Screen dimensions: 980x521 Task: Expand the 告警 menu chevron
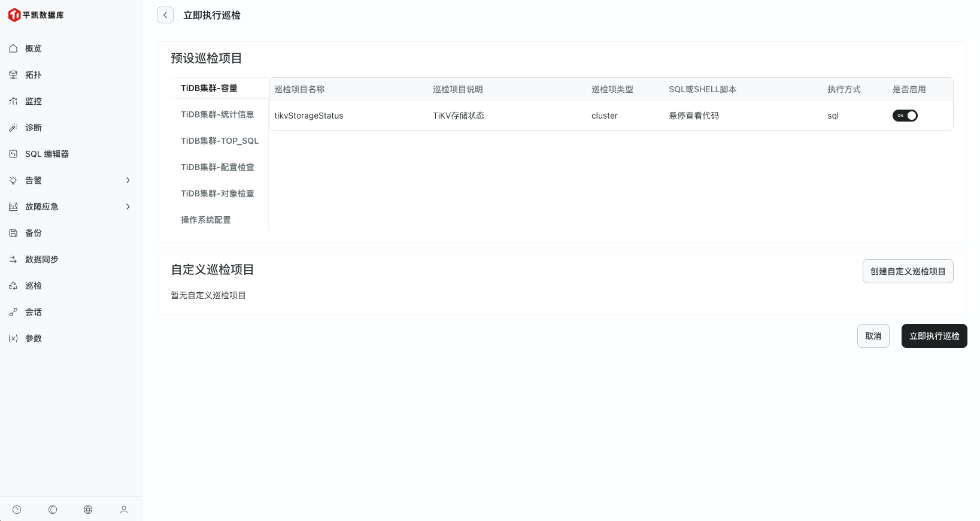tap(128, 180)
